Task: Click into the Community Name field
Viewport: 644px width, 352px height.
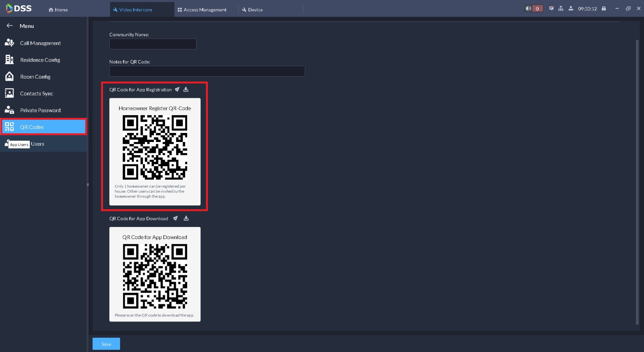Action: pos(153,44)
